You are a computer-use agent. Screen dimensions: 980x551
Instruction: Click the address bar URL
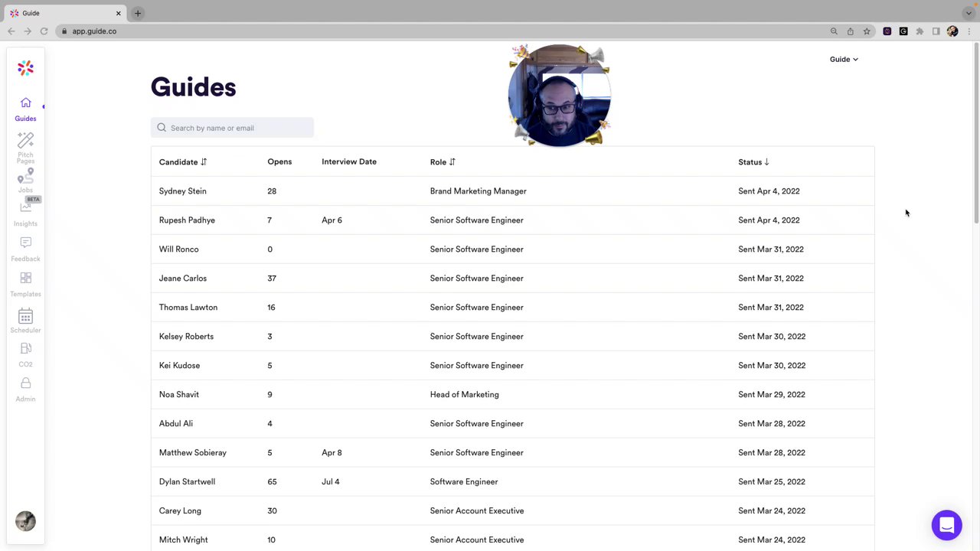94,31
